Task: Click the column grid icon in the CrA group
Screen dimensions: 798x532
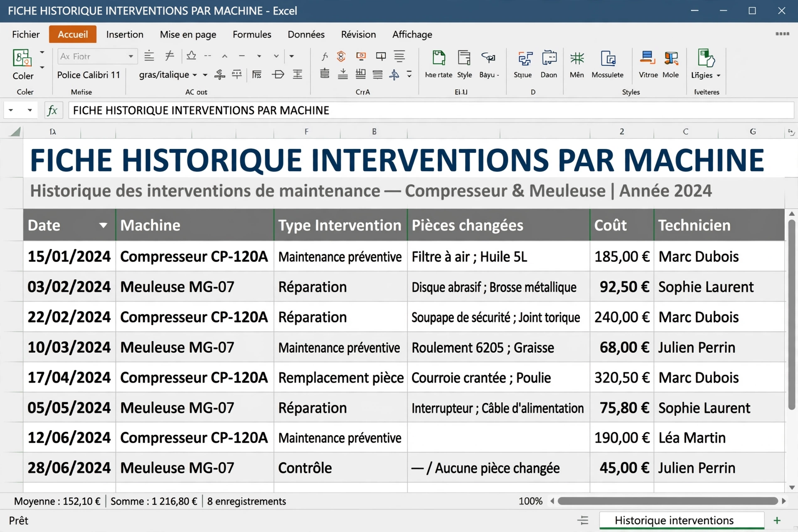Action: pos(361,74)
